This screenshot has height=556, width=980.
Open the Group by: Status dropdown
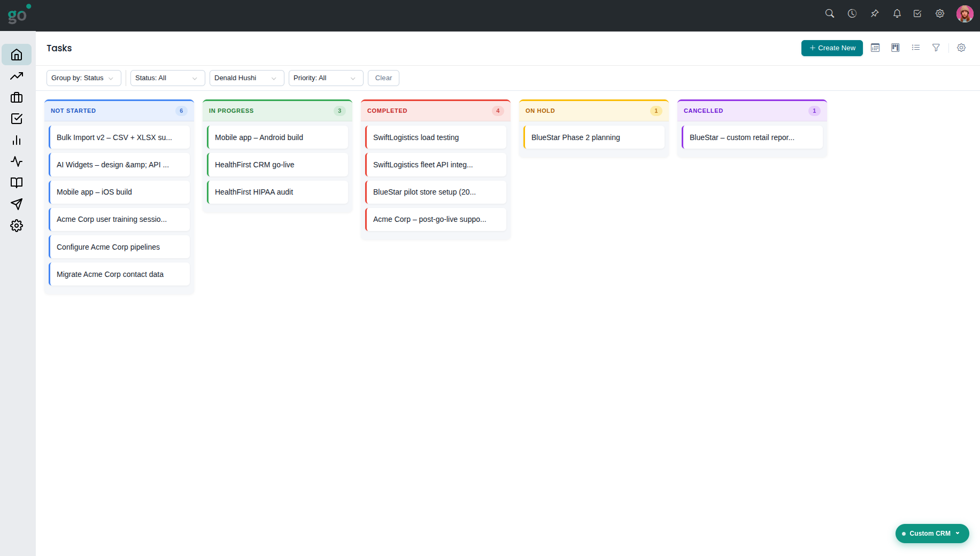84,78
